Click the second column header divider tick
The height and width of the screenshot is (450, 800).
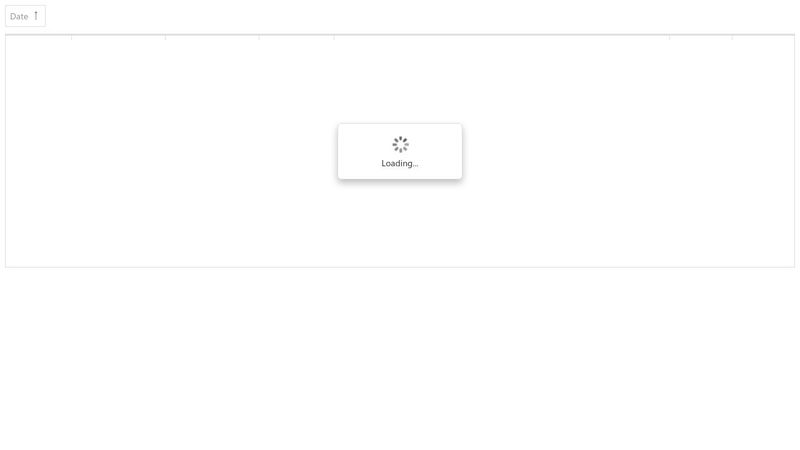(x=165, y=37)
